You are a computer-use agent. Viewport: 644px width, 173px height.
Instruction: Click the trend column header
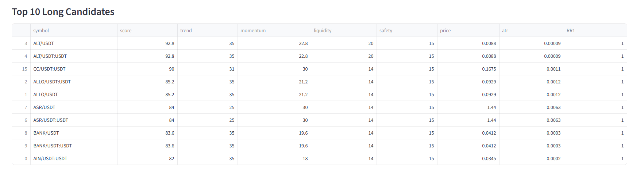coord(186,31)
